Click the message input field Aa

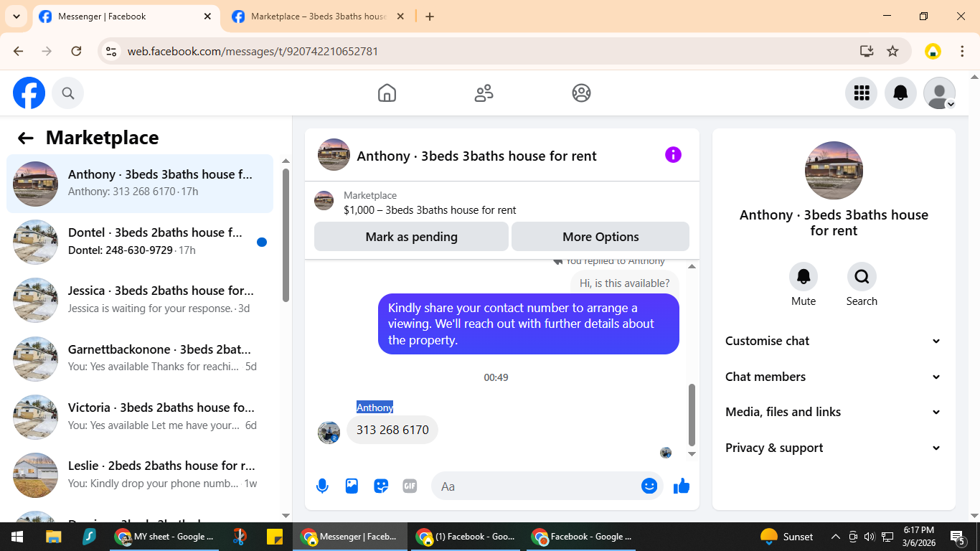tap(535, 486)
